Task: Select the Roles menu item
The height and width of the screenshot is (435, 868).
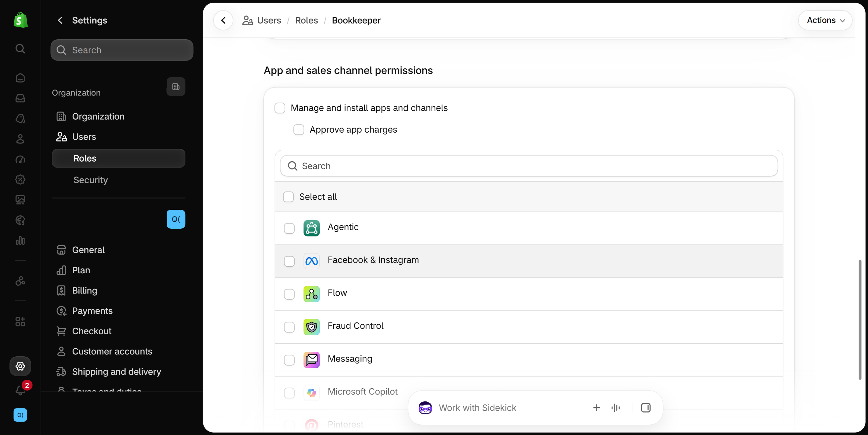Action: coord(119,158)
